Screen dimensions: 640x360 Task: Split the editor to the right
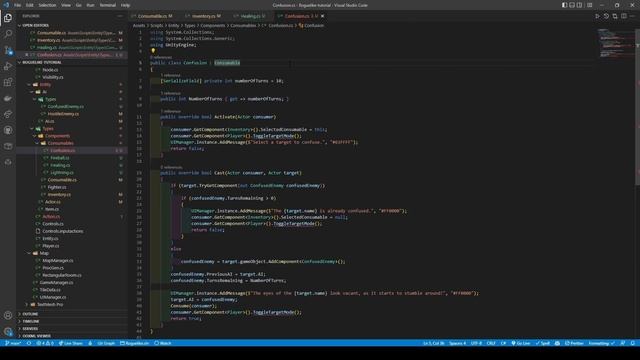pyautogui.click(x=624, y=16)
